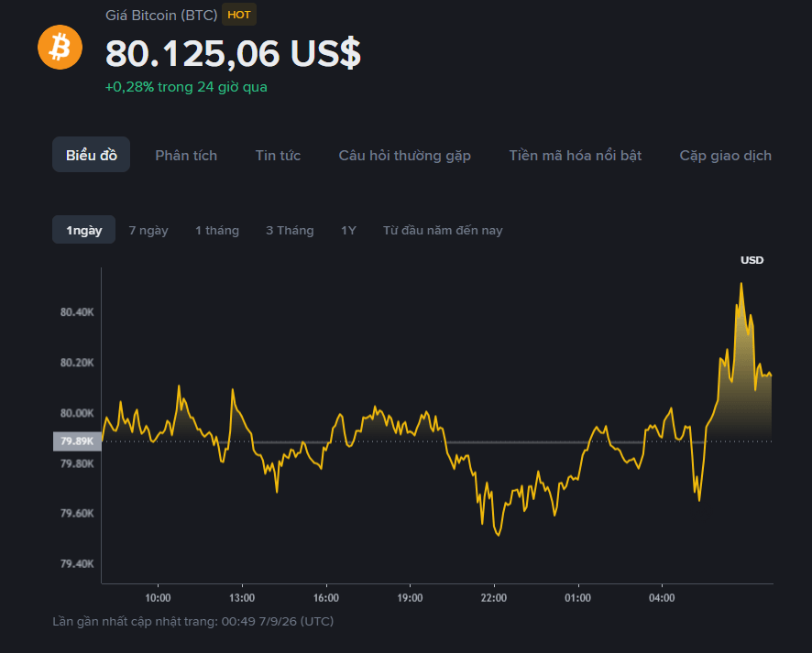Click the 22:00 time axis label
The height and width of the screenshot is (653, 812).
494,598
